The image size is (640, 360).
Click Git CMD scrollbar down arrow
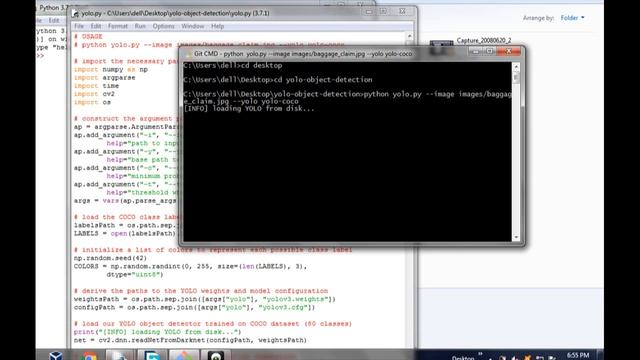(x=516, y=238)
